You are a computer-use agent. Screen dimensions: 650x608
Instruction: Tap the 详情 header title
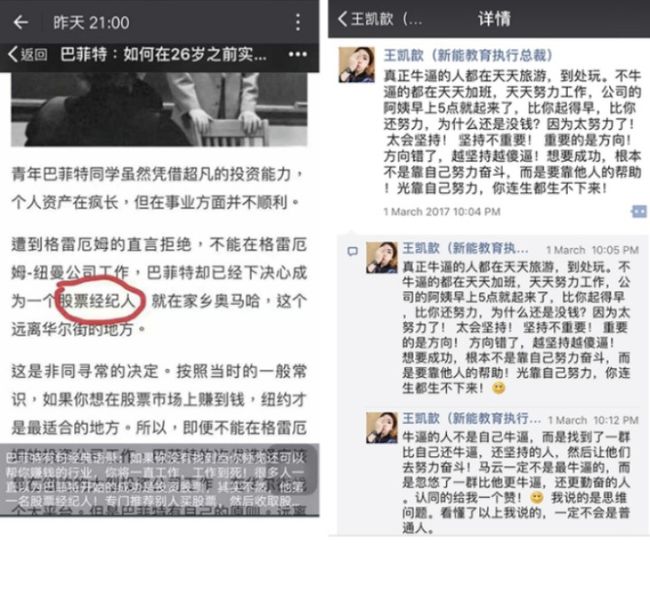coord(494,19)
